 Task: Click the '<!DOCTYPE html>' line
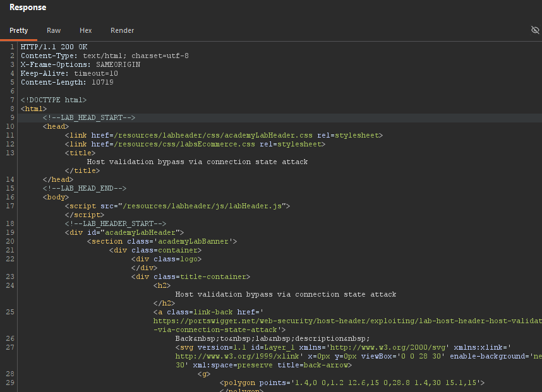pyautogui.click(x=54, y=100)
